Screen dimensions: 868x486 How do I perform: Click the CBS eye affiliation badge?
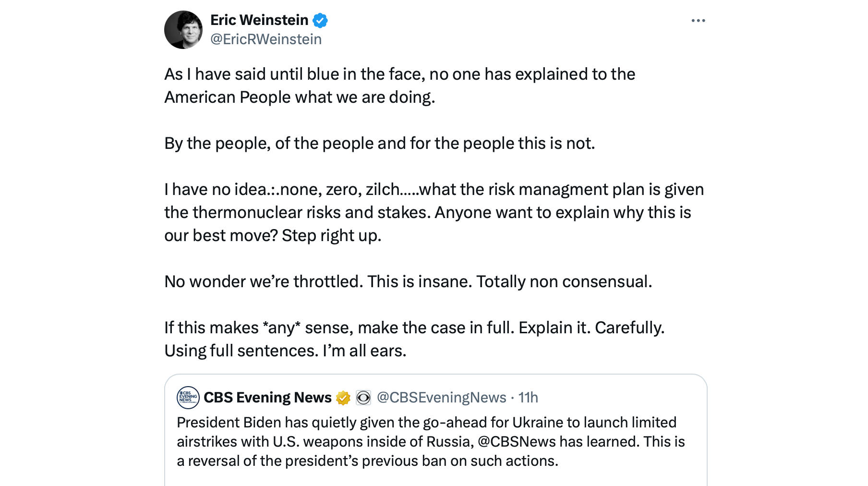click(363, 398)
